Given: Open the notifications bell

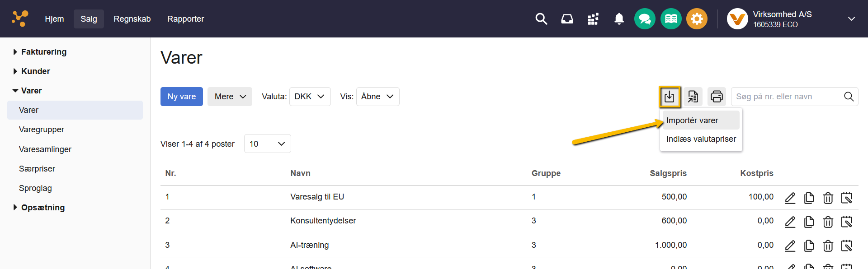Looking at the screenshot, I should click(619, 19).
